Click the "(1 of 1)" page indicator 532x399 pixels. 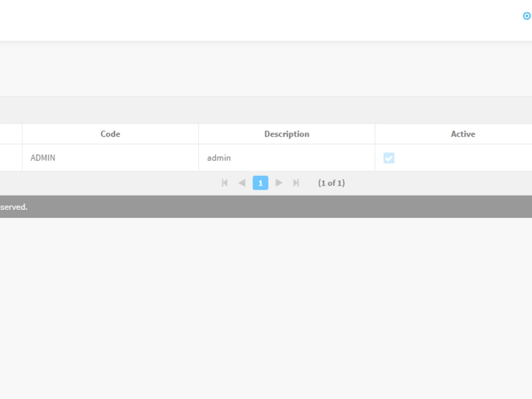[331, 182]
